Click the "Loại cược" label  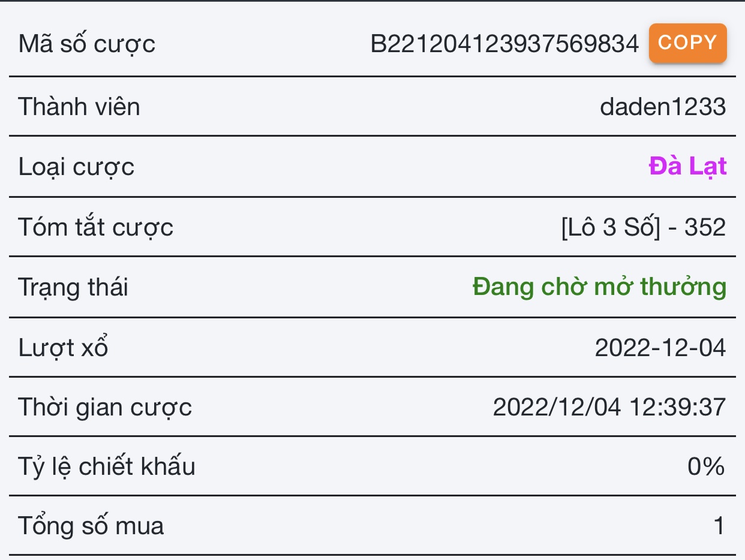coord(76,167)
